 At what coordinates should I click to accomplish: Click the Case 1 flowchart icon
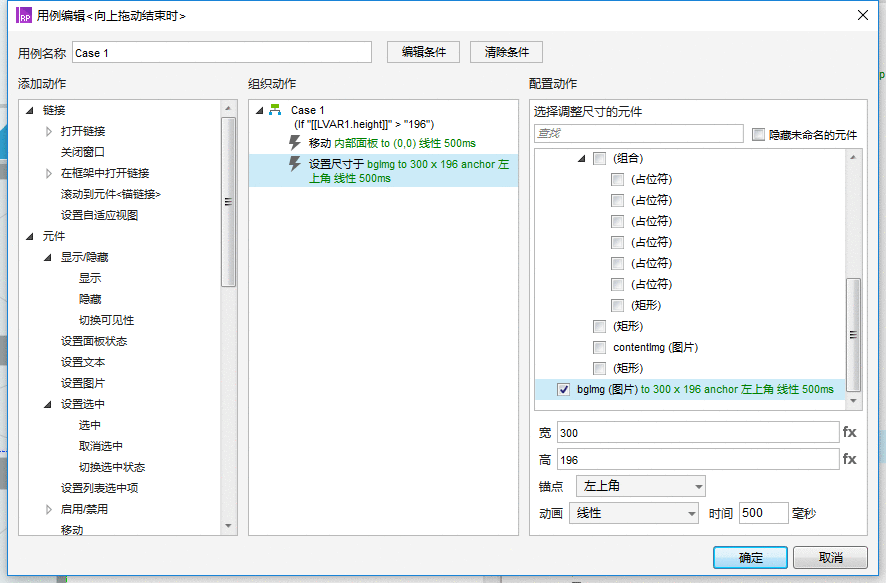point(275,110)
